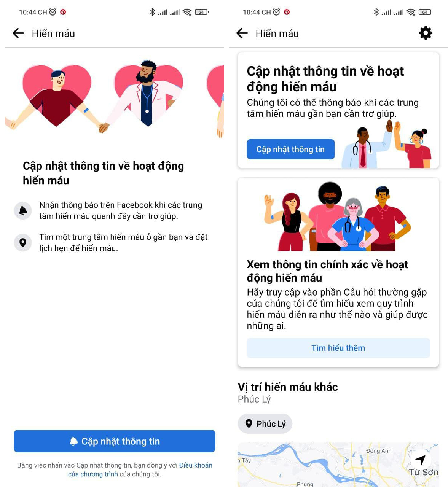Image resolution: width=448 pixels, height=487 pixels.
Task: Tap the Vị trí hiến máu khác heading
Action: click(x=288, y=387)
